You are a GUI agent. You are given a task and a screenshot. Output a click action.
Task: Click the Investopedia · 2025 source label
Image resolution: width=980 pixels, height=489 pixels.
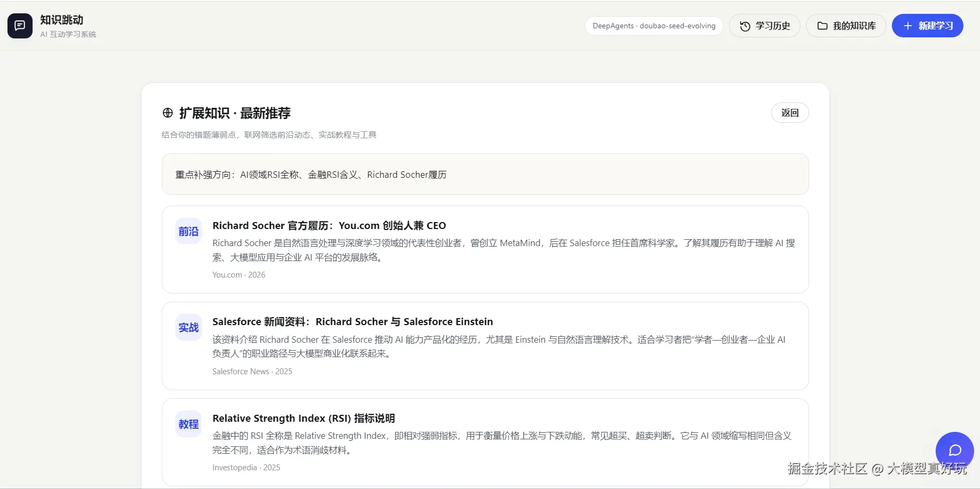[x=246, y=468]
